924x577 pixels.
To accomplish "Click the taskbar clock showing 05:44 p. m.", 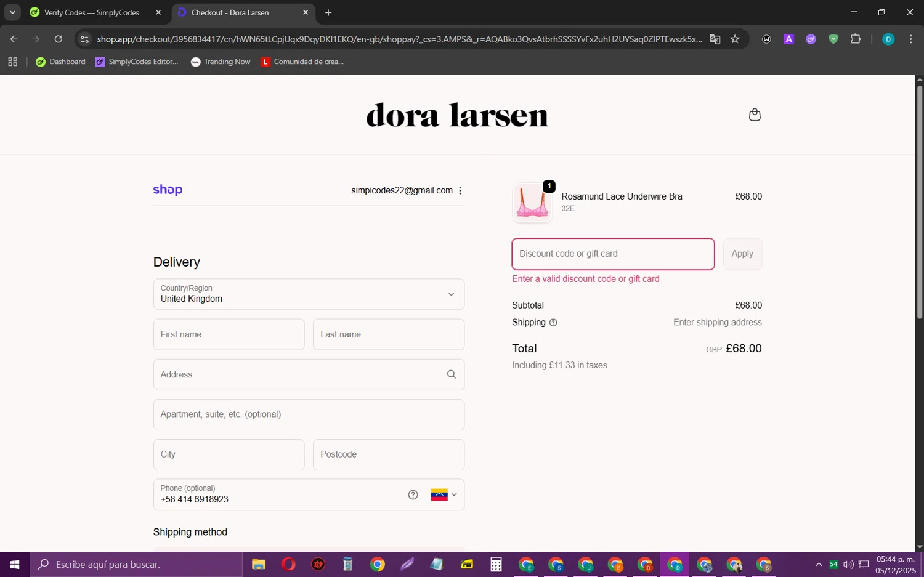I will (x=896, y=565).
